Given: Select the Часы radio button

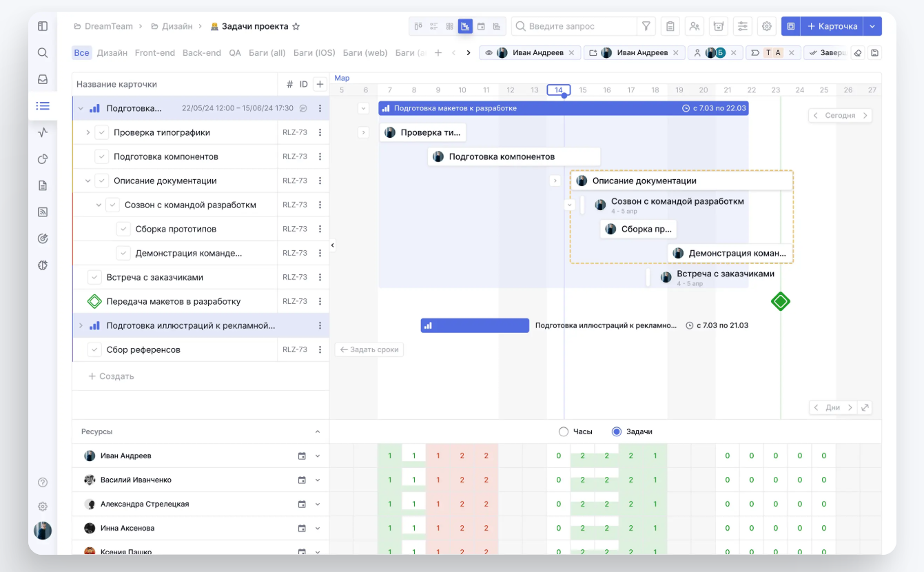Looking at the screenshot, I should 564,431.
